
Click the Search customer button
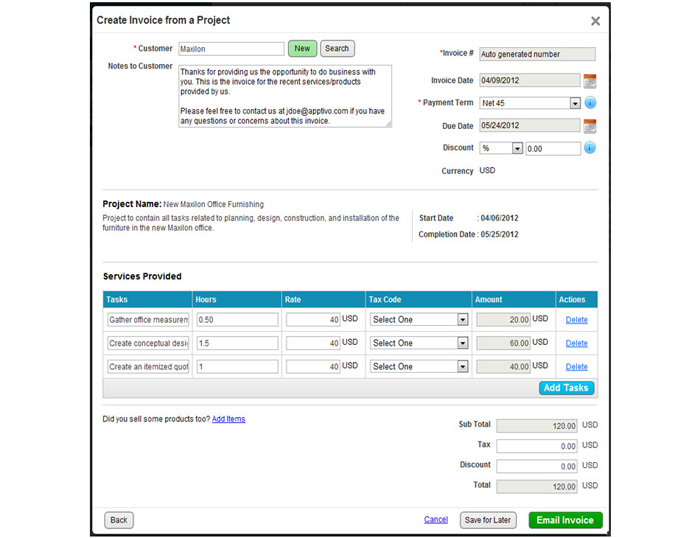(337, 48)
